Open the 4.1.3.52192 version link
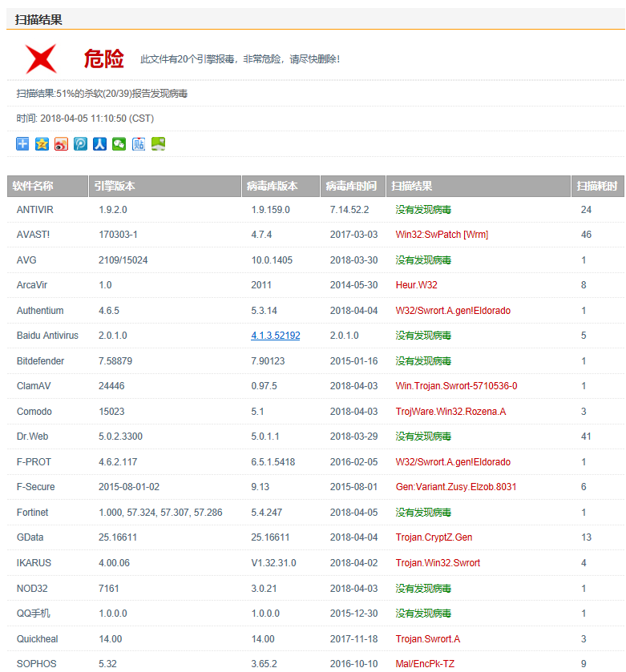Screen dimensions: 626x672 pos(275,336)
